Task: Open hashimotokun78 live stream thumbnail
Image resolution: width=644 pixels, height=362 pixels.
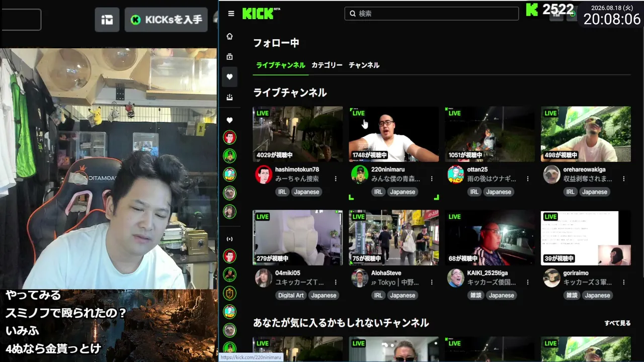Action: (298, 134)
